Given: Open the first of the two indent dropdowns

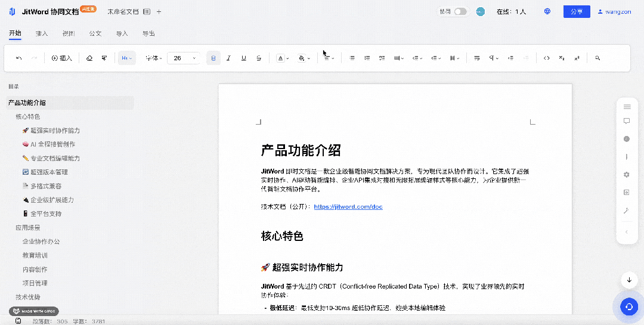Looking at the screenshot, I should click(x=417, y=58).
